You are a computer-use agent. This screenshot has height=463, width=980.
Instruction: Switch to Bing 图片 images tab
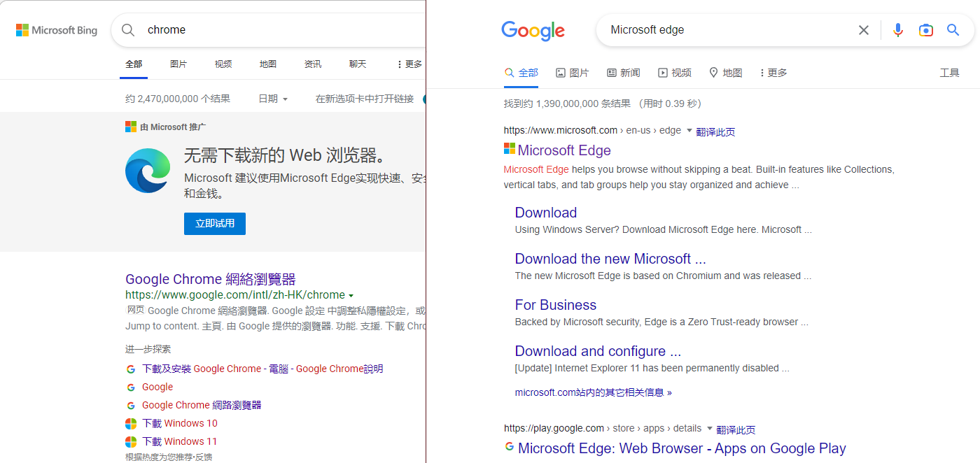click(178, 64)
